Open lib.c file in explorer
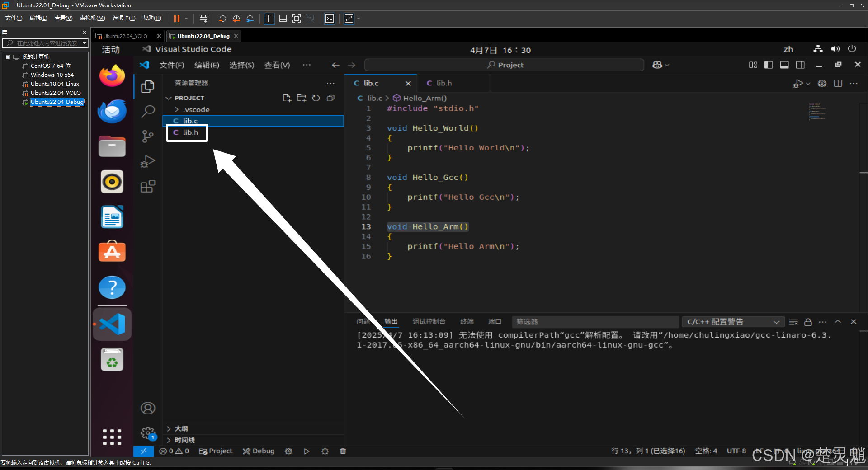 tap(253, 121)
